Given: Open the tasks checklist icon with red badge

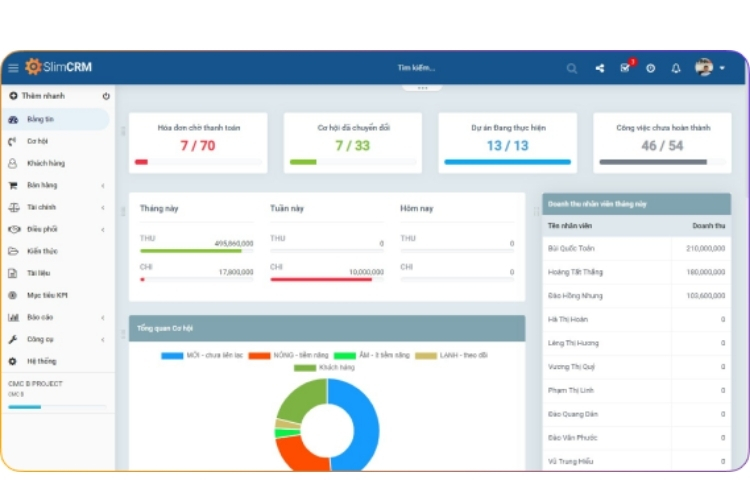Looking at the screenshot, I should coord(625,68).
